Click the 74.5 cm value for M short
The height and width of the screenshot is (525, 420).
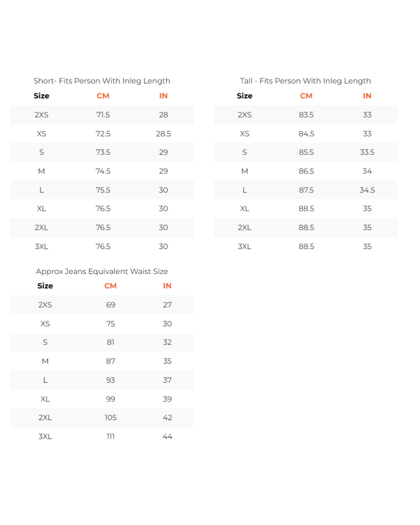click(103, 171)
